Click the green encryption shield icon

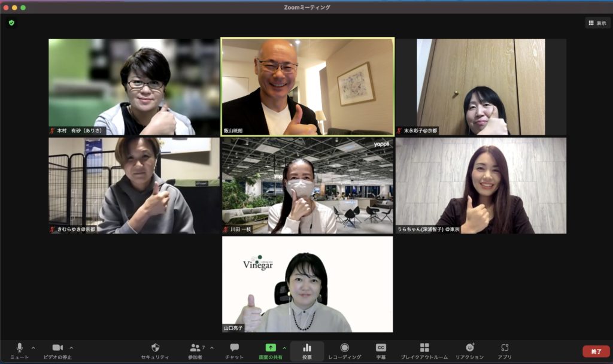pos(11,23)
